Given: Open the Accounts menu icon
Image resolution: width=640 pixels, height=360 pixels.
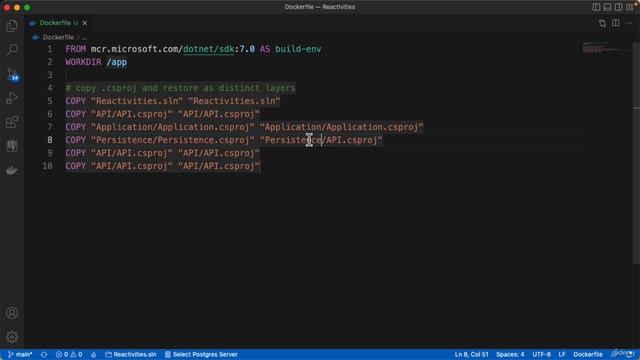Looking at the screenshot, I should [12, 313].
